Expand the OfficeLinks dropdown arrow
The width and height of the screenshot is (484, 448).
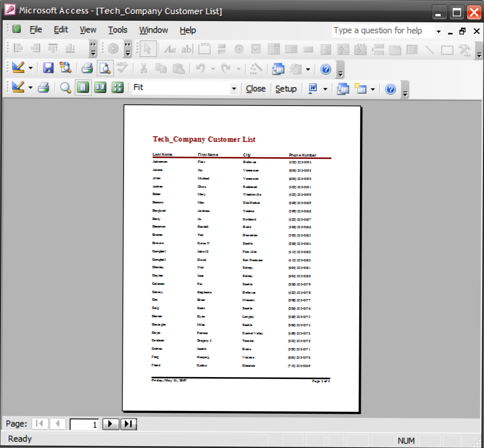pyautogui.click(x=325, y=89)
